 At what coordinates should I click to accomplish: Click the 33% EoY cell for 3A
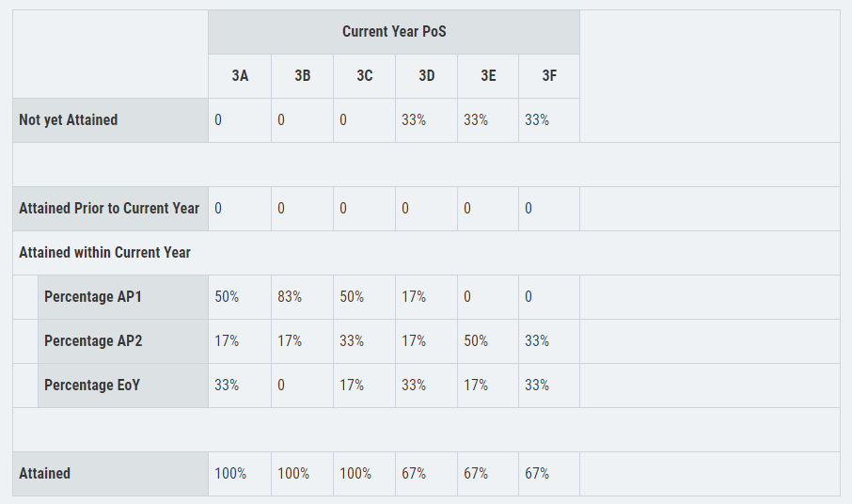[x=240, y=386]
